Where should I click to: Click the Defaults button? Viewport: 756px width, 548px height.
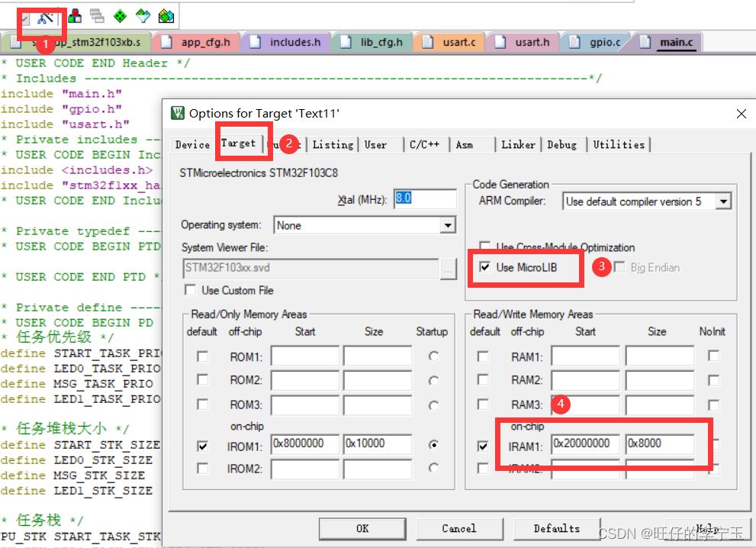(556, 529)
